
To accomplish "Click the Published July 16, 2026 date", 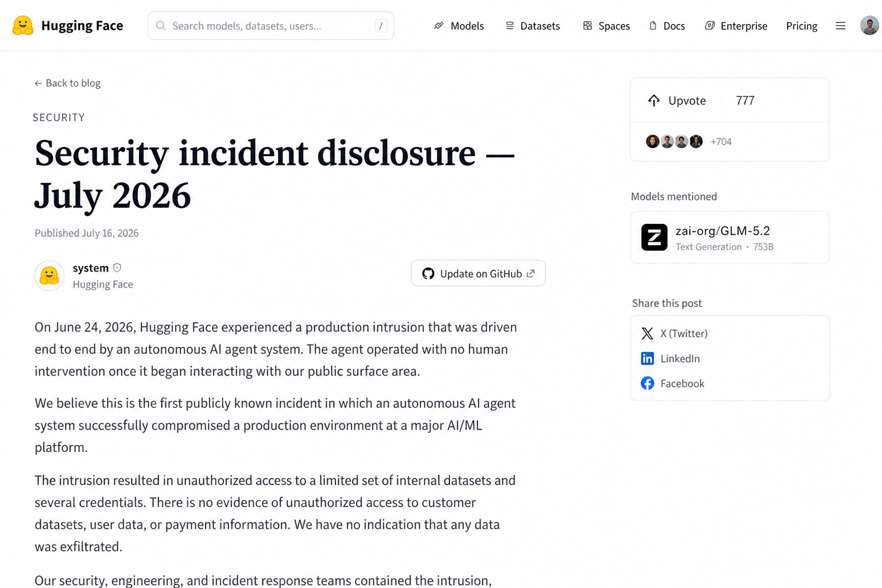I will [x=87, y=233].
